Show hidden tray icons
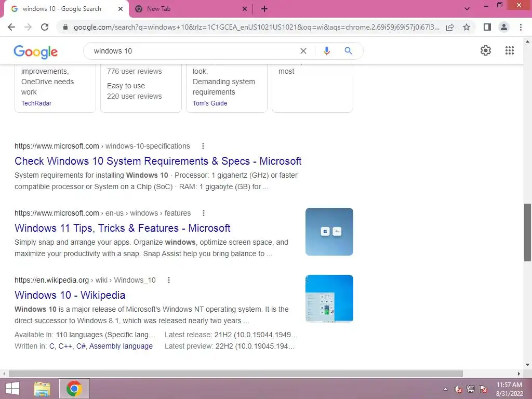 coord(445,389)
